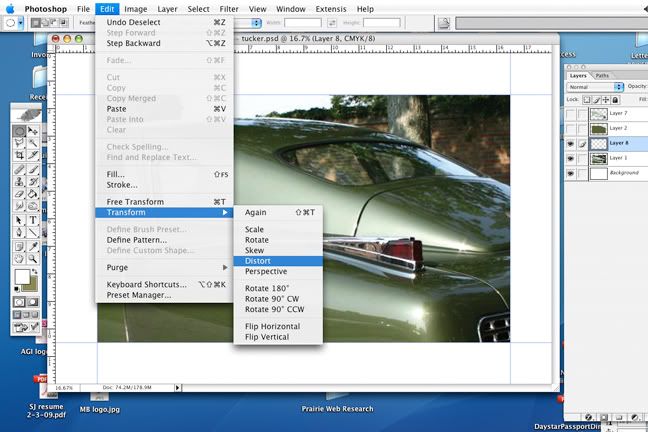
Task: Open status bar info arrow menu
Action: 177,388
